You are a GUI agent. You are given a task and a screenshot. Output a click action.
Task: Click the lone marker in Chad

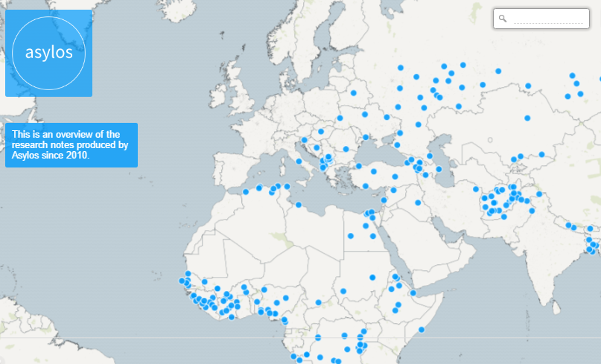coord(343,290)
